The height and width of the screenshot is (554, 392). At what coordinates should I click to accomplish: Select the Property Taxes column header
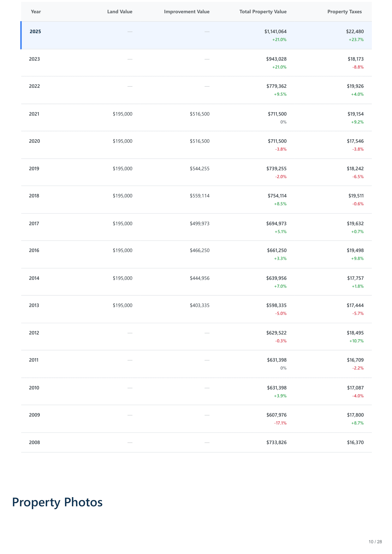[x=344, y=12]
